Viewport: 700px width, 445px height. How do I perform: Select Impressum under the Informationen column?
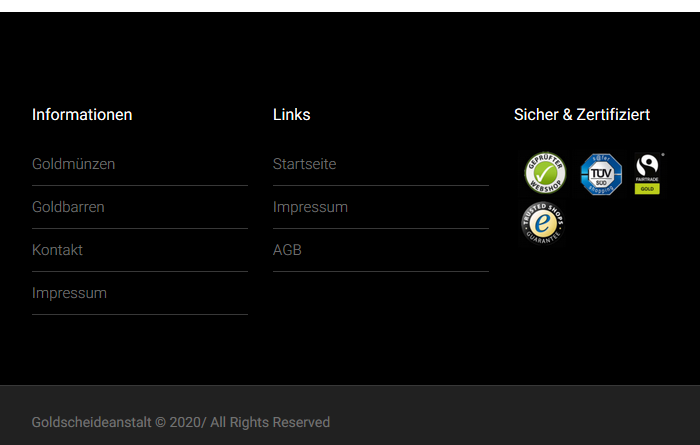pyautogui.click(x=69, y=293)
